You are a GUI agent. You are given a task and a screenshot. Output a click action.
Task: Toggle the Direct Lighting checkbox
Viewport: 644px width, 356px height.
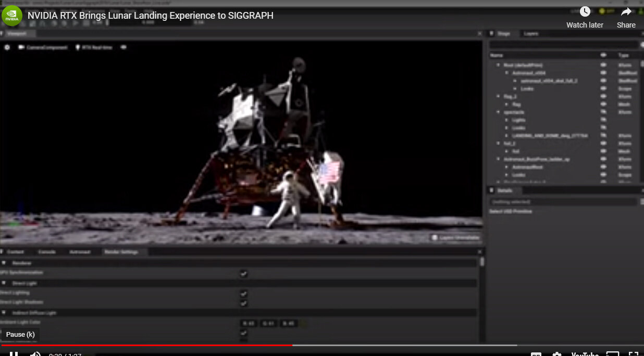(x=243, y=293)
